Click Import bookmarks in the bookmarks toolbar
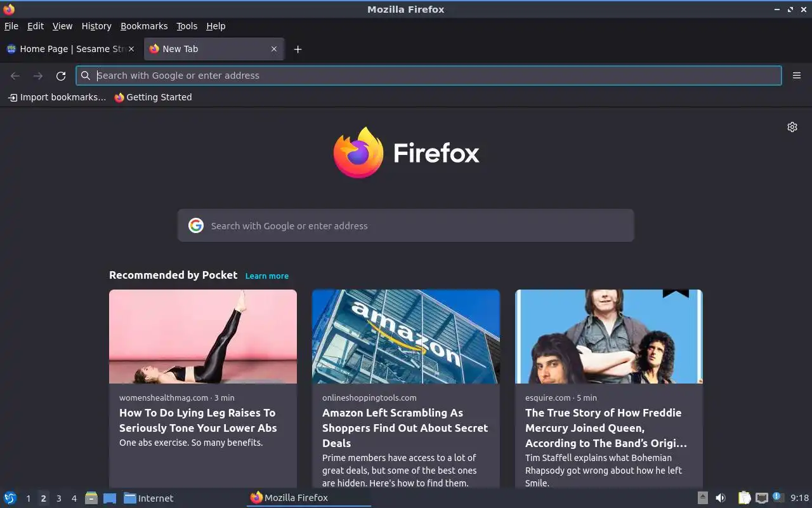 [x=57, y=97]
